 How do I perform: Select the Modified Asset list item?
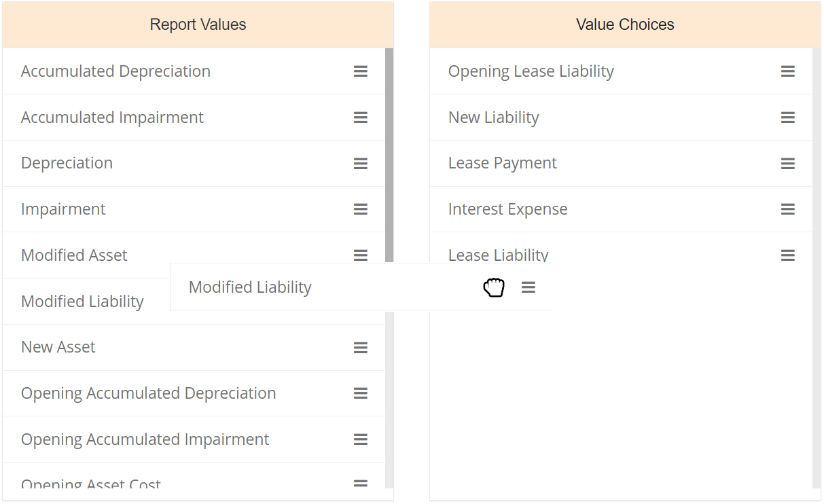coord(75,255)
